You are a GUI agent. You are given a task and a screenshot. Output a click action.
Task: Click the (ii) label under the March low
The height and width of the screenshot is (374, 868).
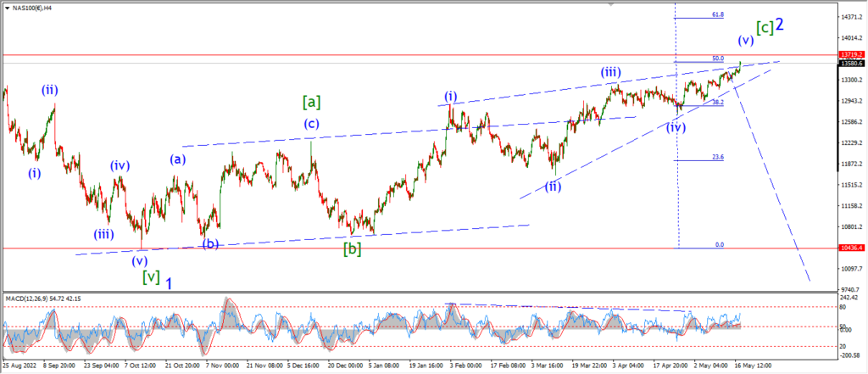click(x=553, y=187)
